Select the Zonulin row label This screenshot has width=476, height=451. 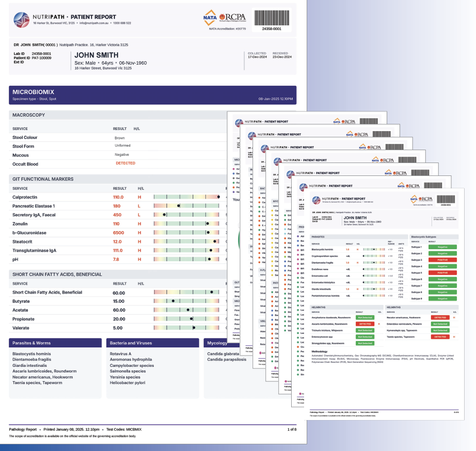point(20,223)
